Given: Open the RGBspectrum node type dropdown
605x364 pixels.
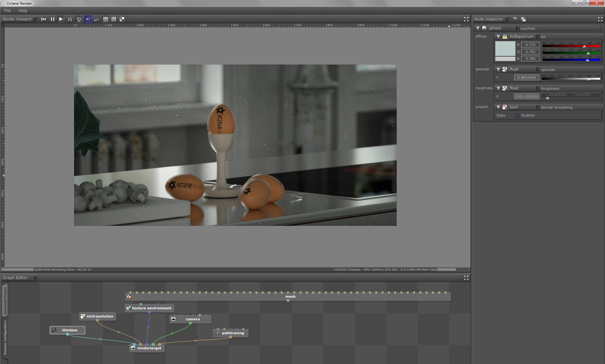Looking at the screenshot, I should (524, 37).
